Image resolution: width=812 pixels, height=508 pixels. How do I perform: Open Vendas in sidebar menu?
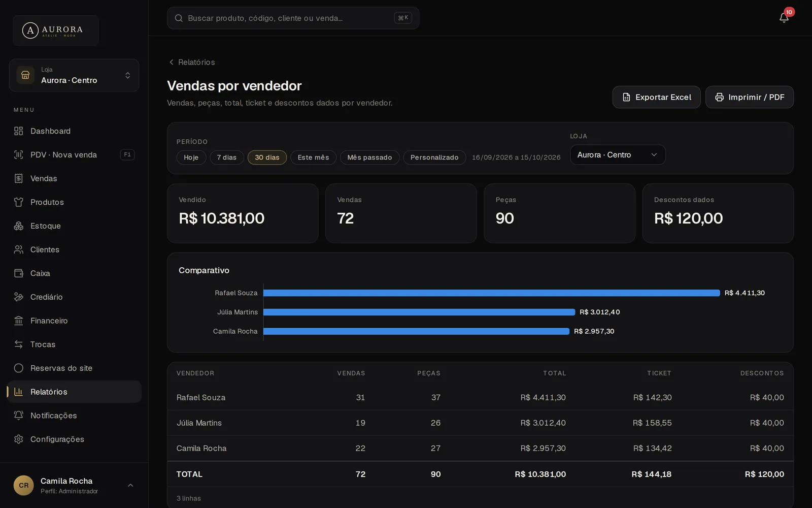coord(74,178)
